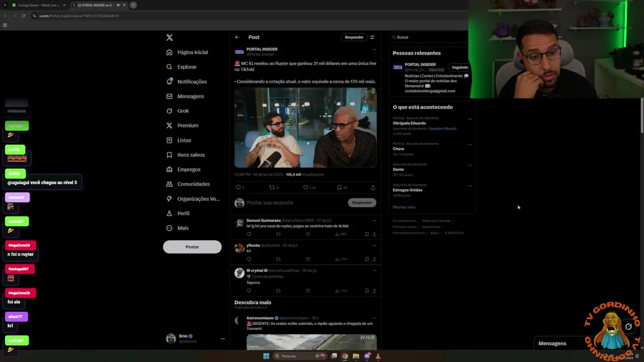
Task: Mute the PORTAL INSIDER tab audio icon
Action: [x=118, y=5]
